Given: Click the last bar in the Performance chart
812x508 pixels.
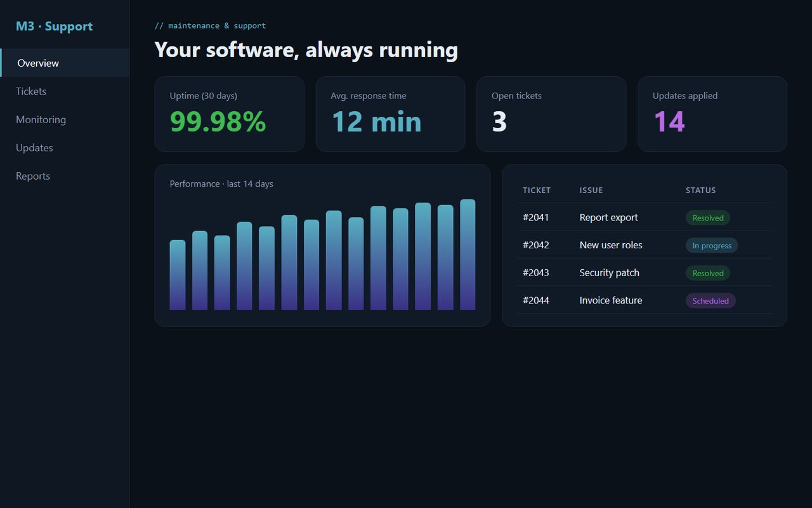Looking at the screenshot, I should [468, 255].
